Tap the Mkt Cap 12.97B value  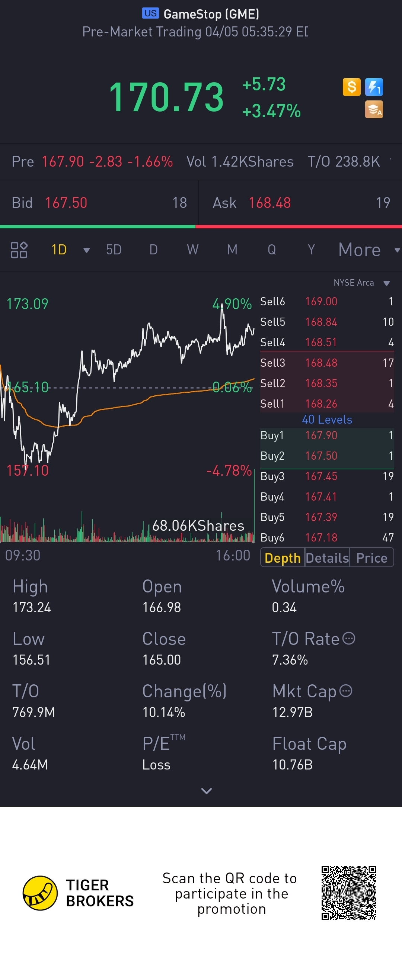click(292, 712)
